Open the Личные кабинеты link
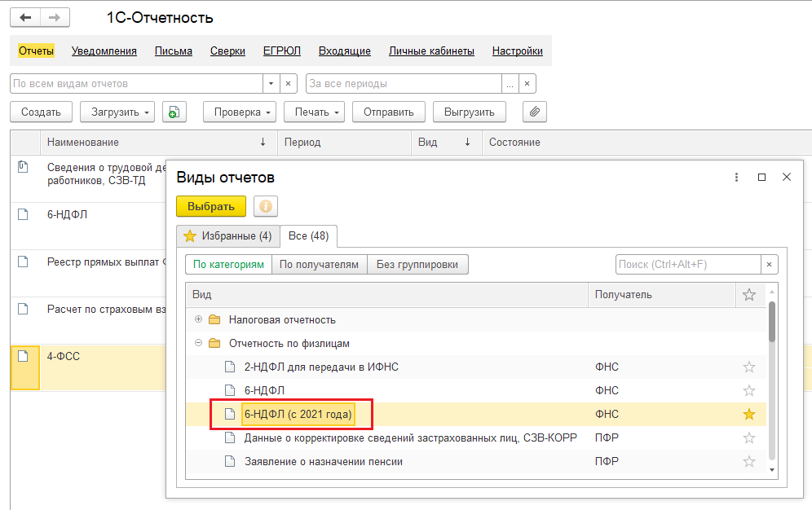812x510 pixels. pos(431,51)
